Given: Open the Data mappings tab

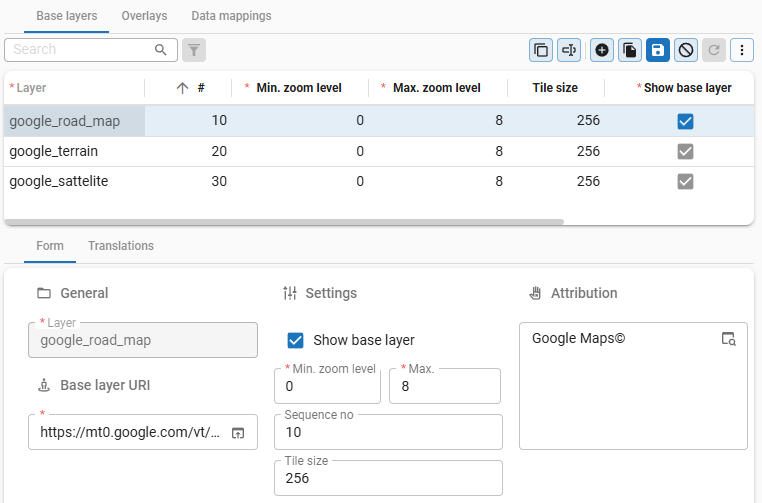Looking at the screenshot, I should 231,16.
